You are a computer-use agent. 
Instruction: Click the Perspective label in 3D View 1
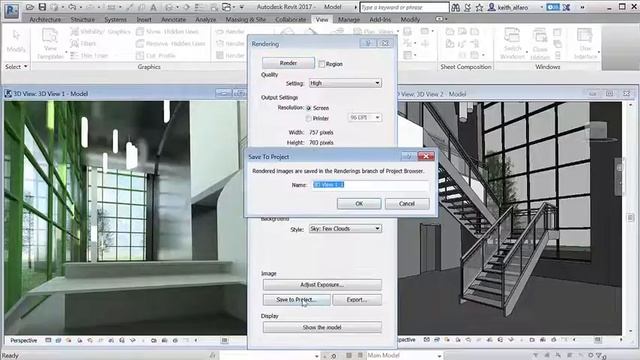tap(23, 340)
